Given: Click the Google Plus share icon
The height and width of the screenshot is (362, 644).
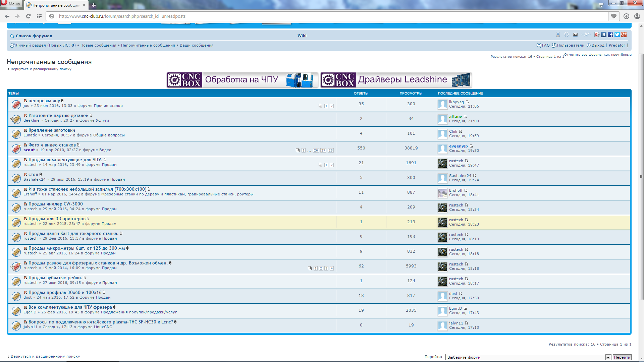Looking at the screenshot, I should tap(624, 35).
